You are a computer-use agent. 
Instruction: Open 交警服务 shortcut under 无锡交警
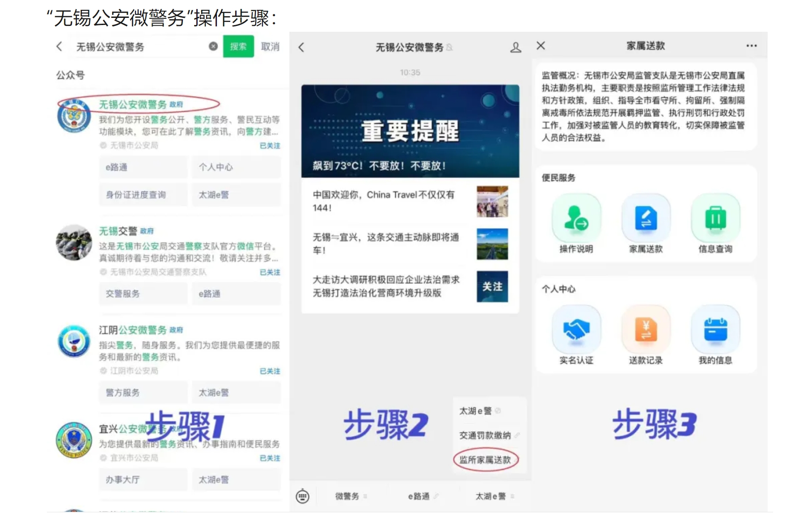(x=144, y=294)
